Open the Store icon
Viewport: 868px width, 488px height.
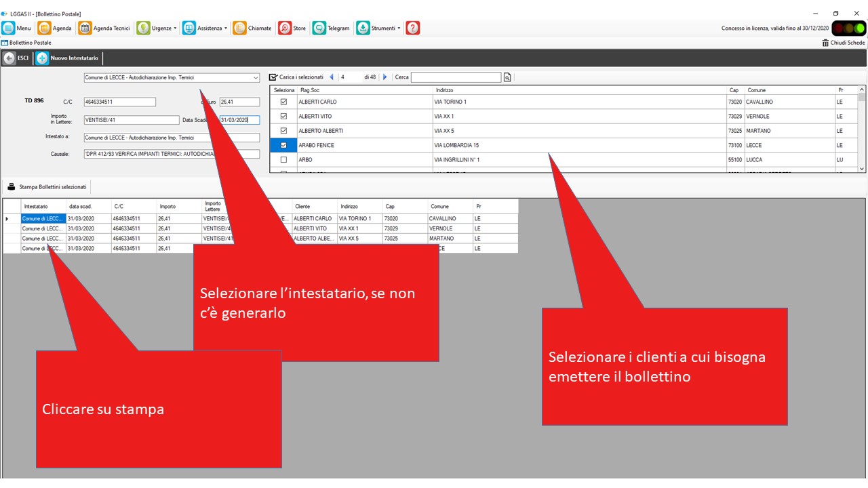(x=285, y=28)
